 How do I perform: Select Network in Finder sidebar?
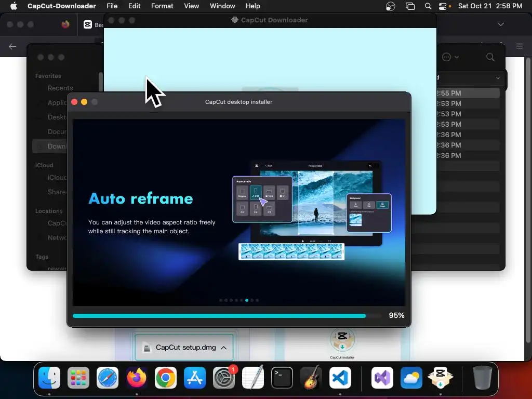coord(57,238)
